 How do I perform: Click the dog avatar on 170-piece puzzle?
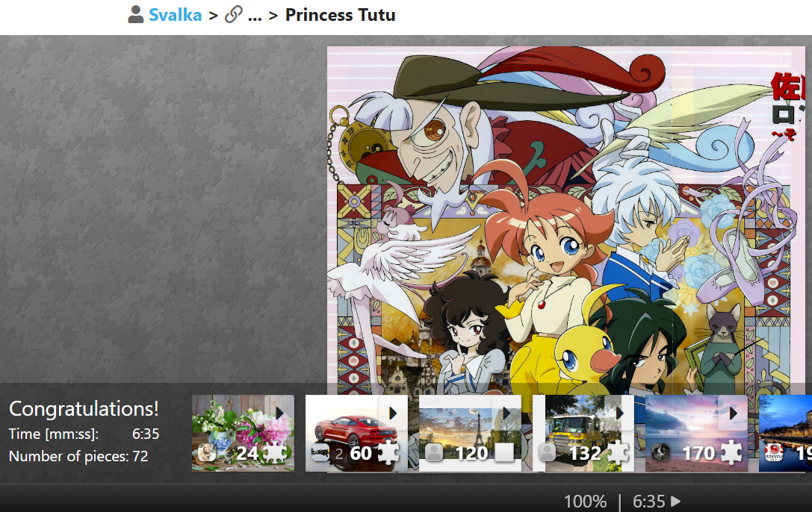660,453
